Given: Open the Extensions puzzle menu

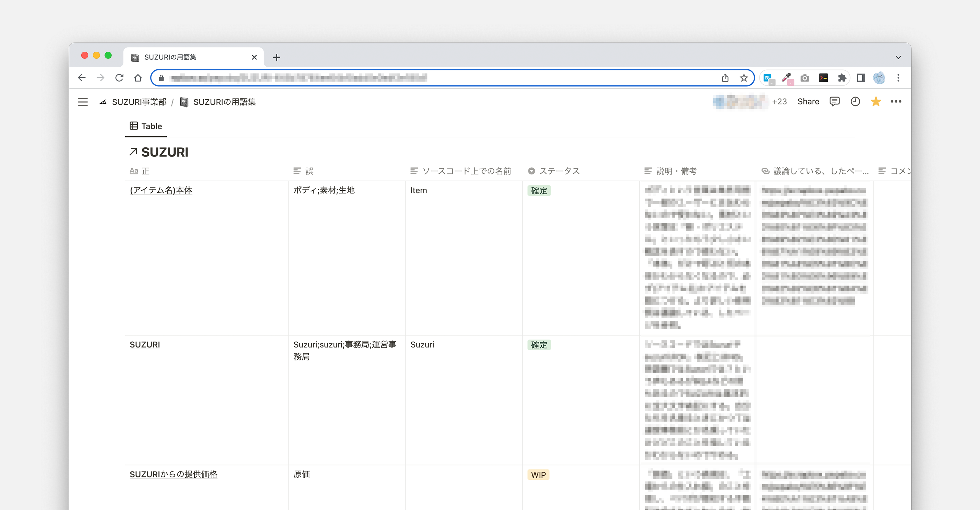Looking at the screenshot, I should click(842, 78).
